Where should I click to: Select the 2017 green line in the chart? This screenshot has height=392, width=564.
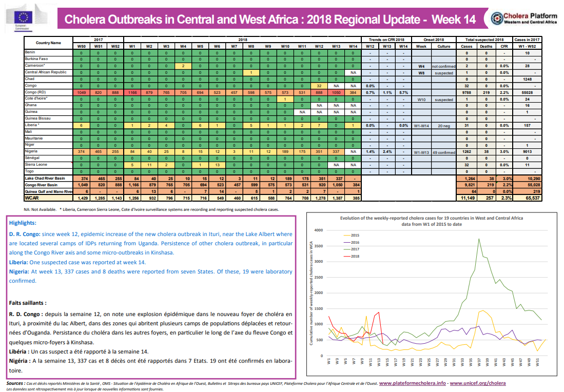pyautogui.click(x=479, y=239)
